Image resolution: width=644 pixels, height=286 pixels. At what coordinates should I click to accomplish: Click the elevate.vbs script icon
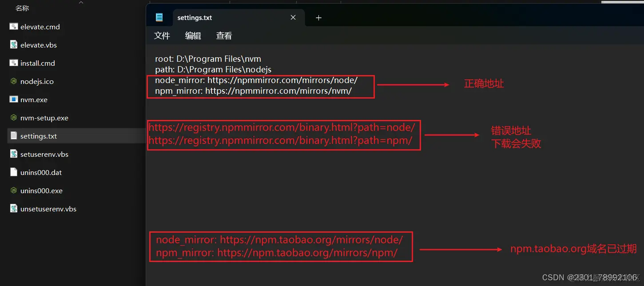tap(13, 45)
